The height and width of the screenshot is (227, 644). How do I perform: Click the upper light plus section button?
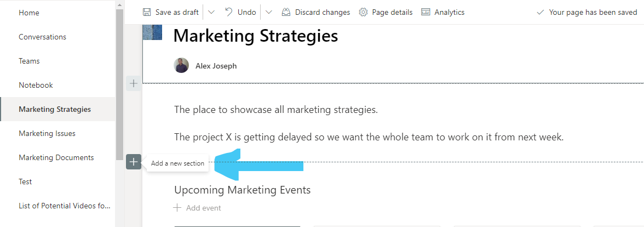(x=134, y=83)
